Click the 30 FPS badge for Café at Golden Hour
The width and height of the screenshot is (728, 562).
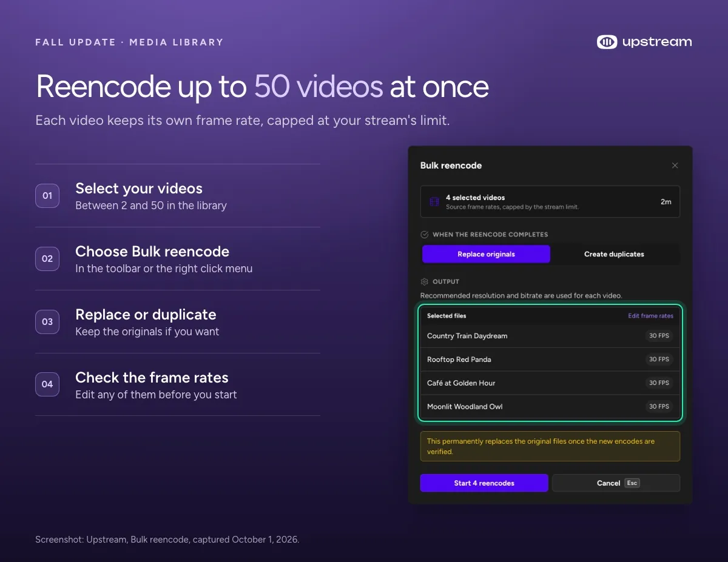[x=659, y=383]
